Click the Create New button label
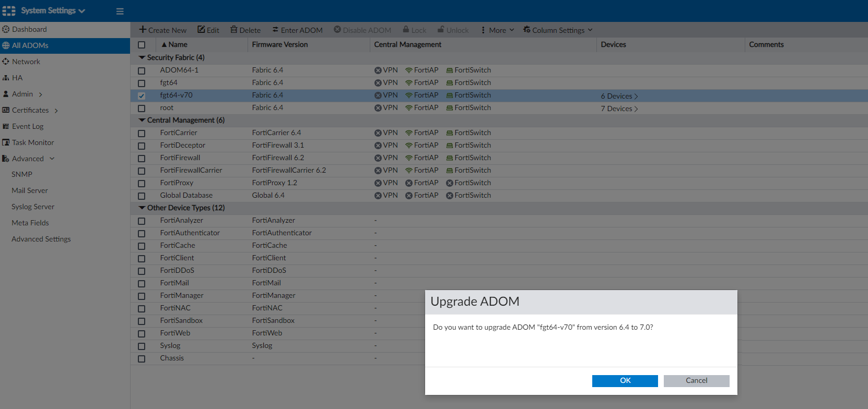Screen dimensions: 868x409 point(167,30)
